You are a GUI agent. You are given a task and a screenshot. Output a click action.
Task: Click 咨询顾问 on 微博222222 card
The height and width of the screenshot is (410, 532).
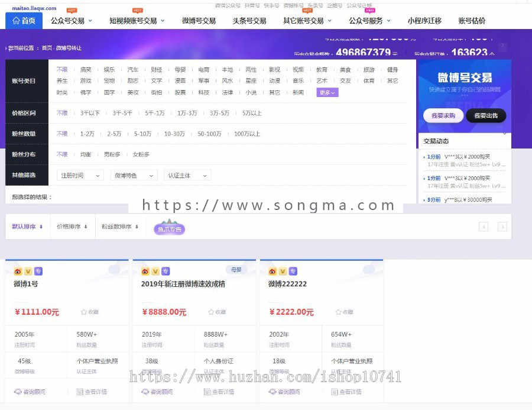[x=284, y=392]
